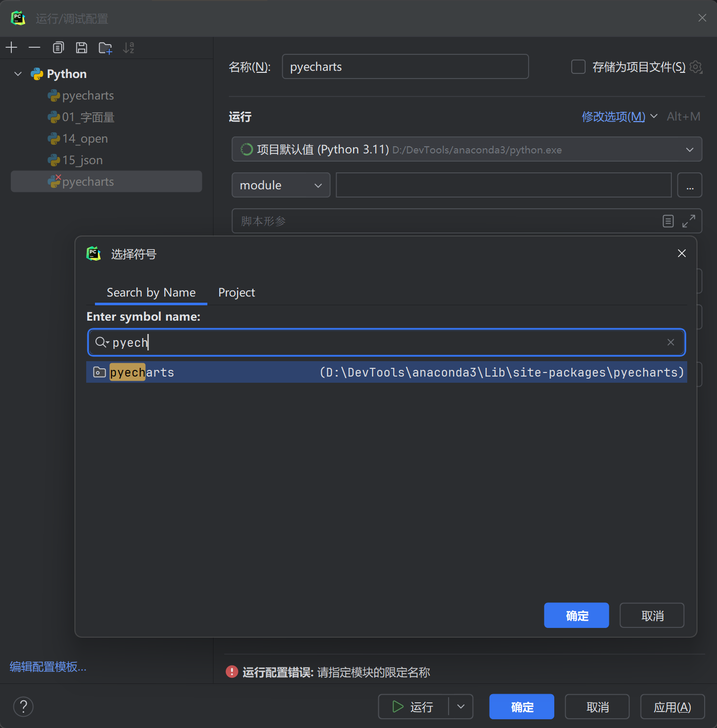Select the erroneous pyecharts configuration
The image size is (717, 728).
point(106,182)
